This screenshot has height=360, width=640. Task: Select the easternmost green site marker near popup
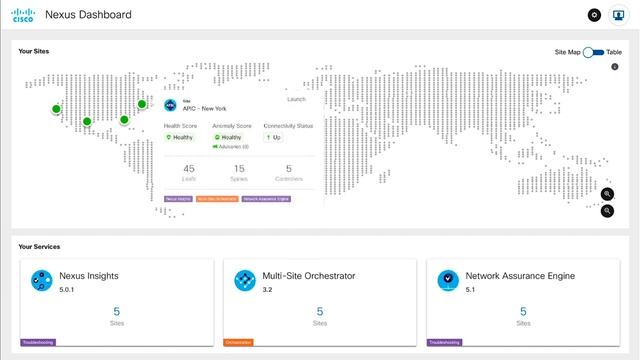pos(142,104)
